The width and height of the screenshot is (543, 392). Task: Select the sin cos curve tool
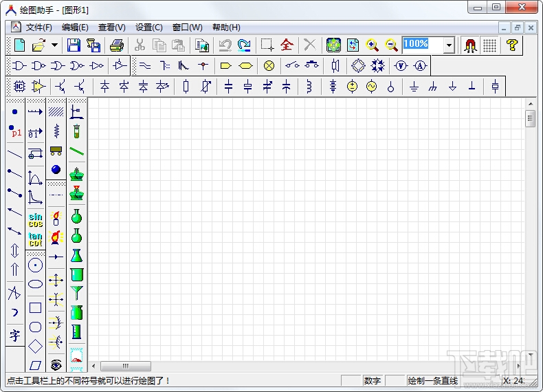(35, 220)
